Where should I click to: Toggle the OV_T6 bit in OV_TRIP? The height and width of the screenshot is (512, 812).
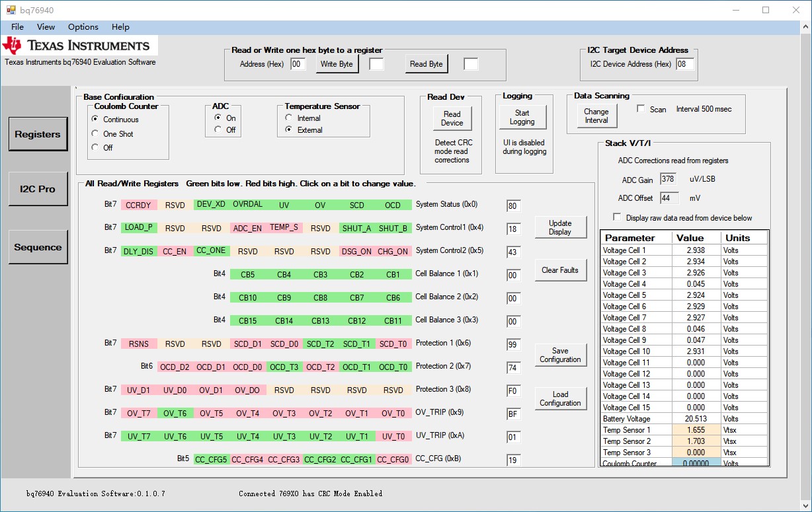[175, 414]
